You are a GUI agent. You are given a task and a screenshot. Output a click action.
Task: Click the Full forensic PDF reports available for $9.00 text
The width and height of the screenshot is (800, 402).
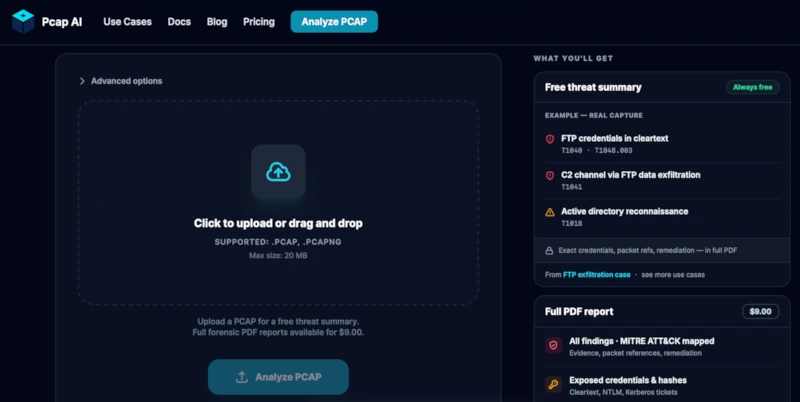tap(278, 333)
